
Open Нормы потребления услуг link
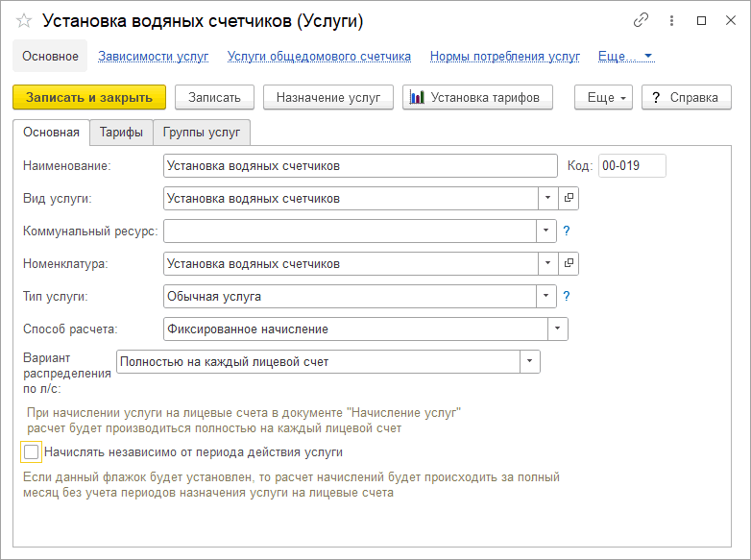(x=505, y=56)
